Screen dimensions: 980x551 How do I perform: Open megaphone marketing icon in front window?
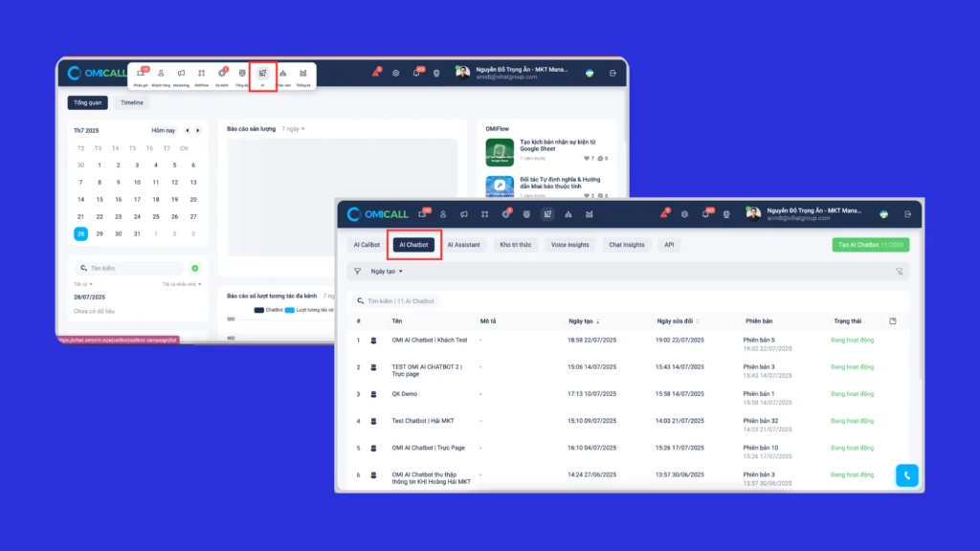[x=464, y=214]
